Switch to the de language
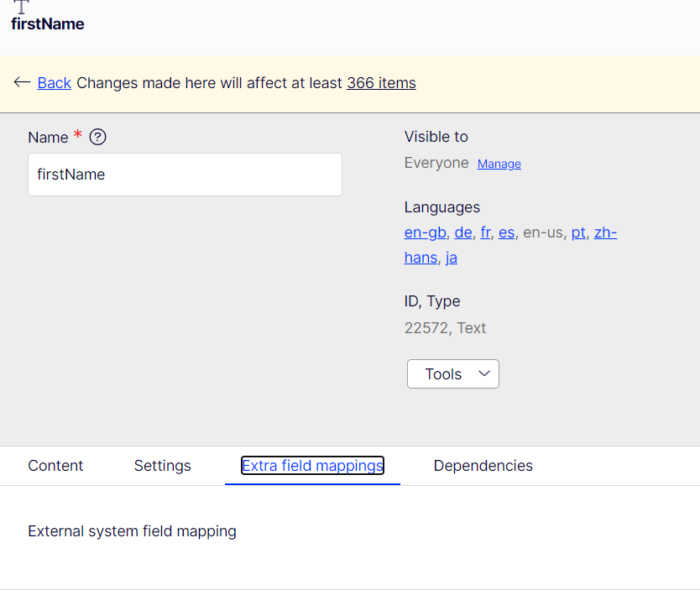 (x=462, y=232)
